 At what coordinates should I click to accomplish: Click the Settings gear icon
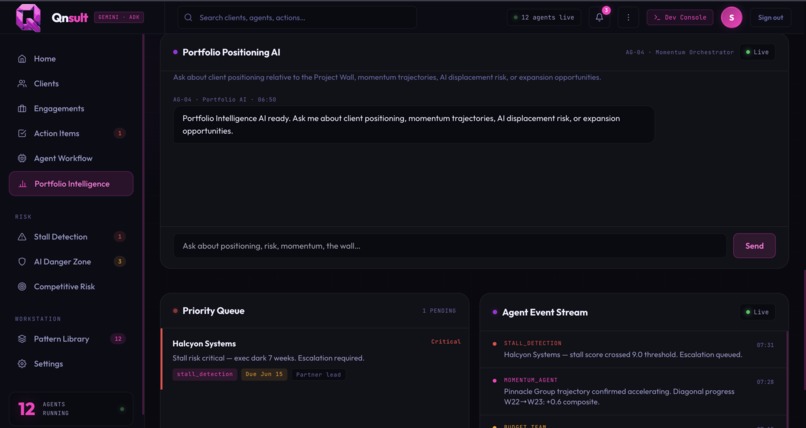pyautogui.click(x=22, y=364)
